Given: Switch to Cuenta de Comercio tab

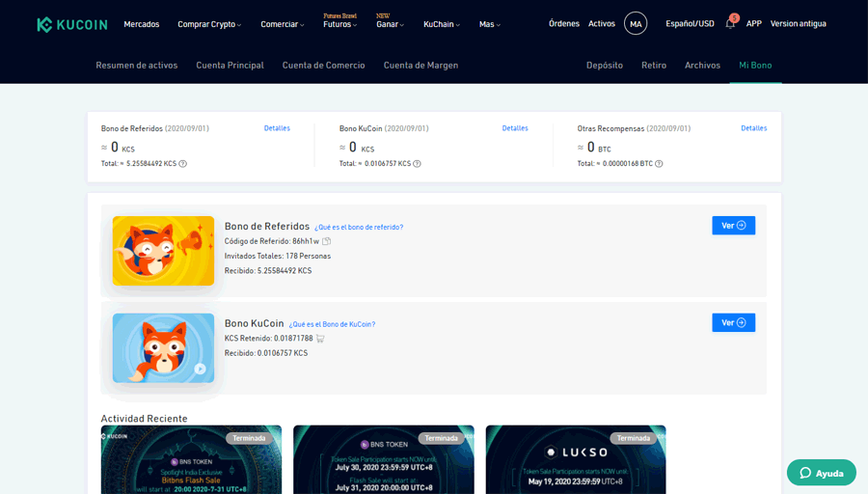Looking at the screenshot, I should click(323, 66).
